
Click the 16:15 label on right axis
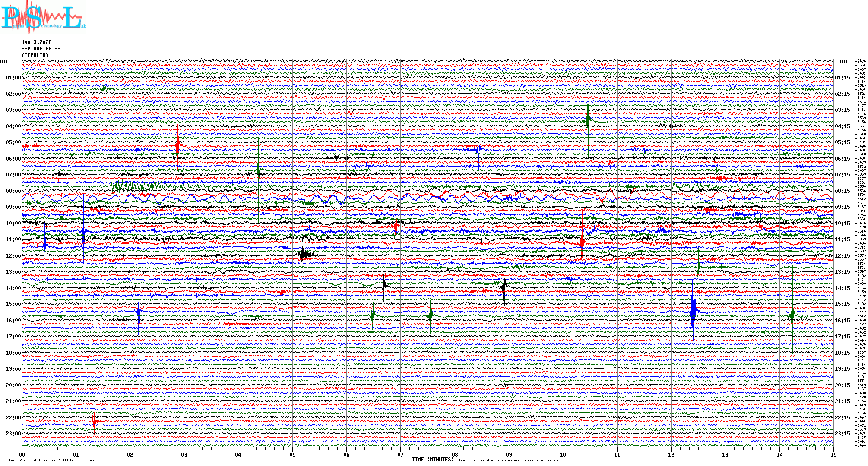tap(842, 321)
